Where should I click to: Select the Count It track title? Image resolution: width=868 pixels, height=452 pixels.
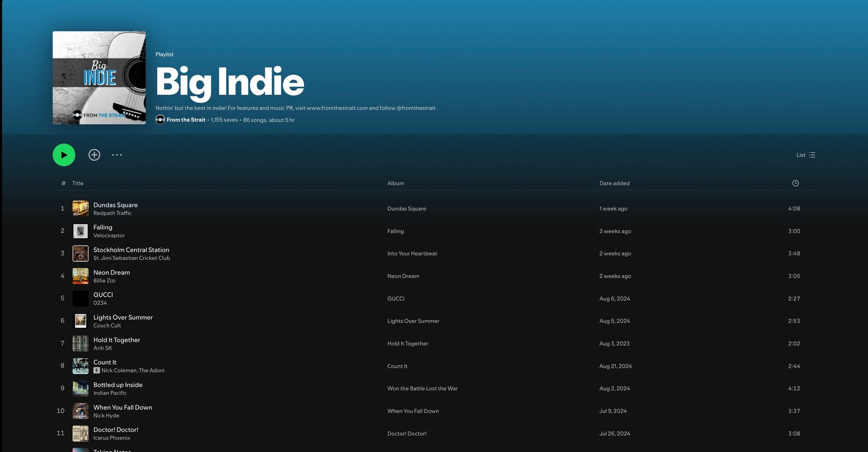[105, 362]
